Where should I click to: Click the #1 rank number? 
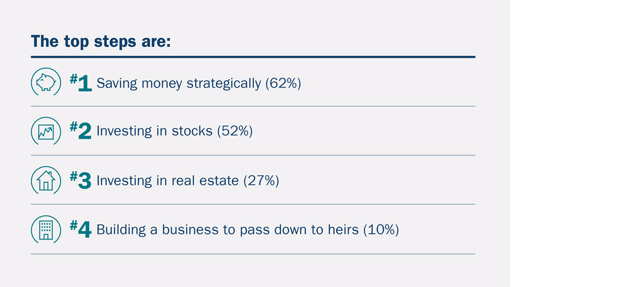(x=81, y=83)
